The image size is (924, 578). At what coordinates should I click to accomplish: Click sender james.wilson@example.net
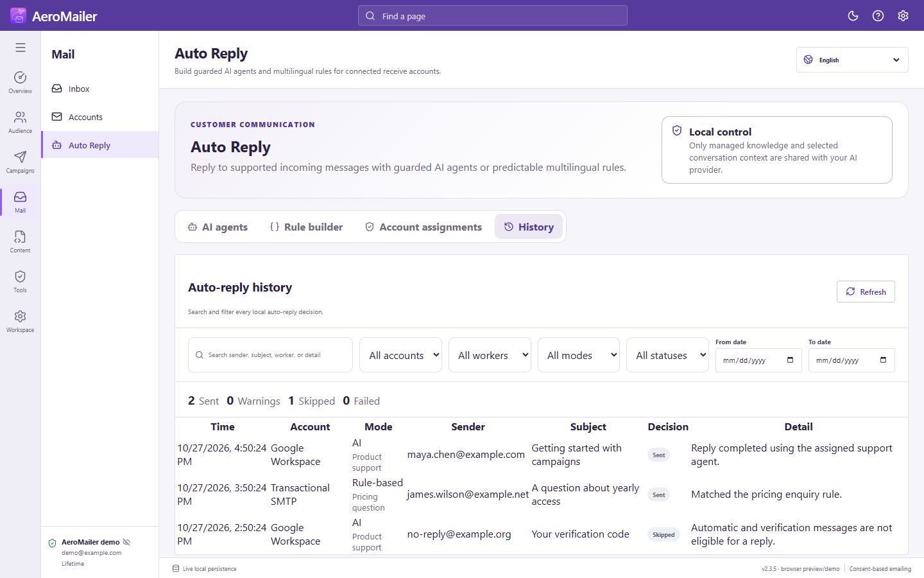click(468, 495)
